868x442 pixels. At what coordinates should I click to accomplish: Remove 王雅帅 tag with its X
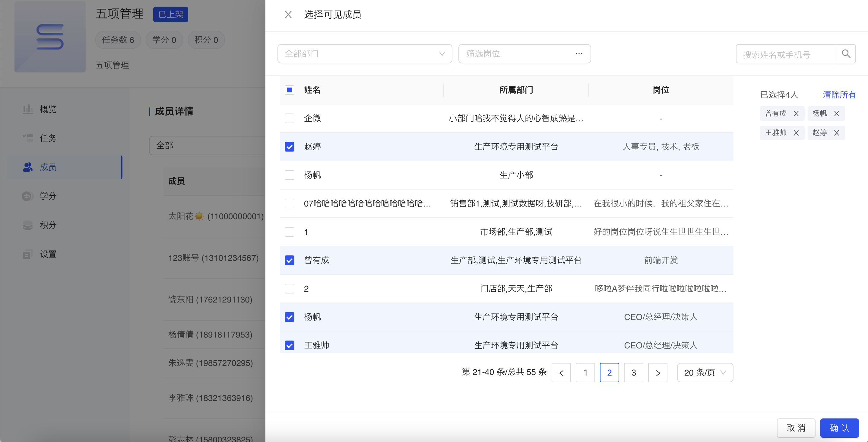796,133
